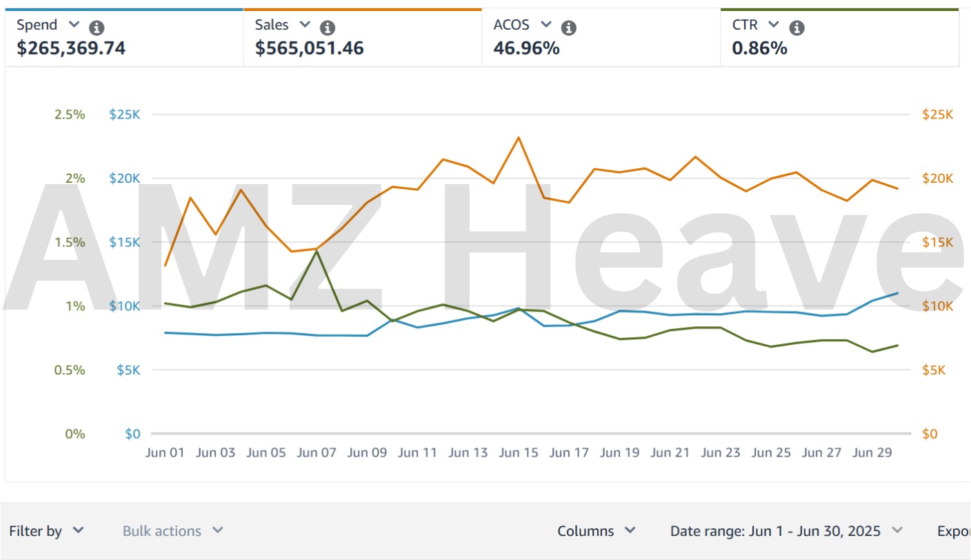Open the ACOS metric info icon
This screenshot has width=971, height=560.
(569, 28)
